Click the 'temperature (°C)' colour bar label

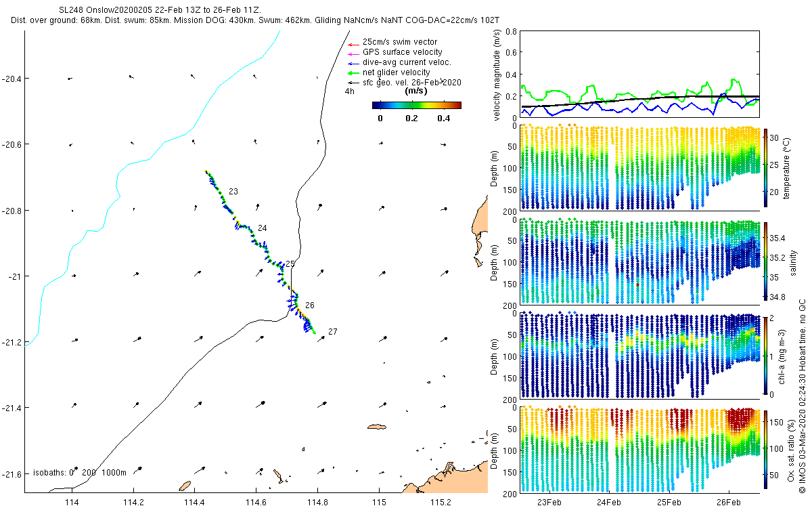788,167
